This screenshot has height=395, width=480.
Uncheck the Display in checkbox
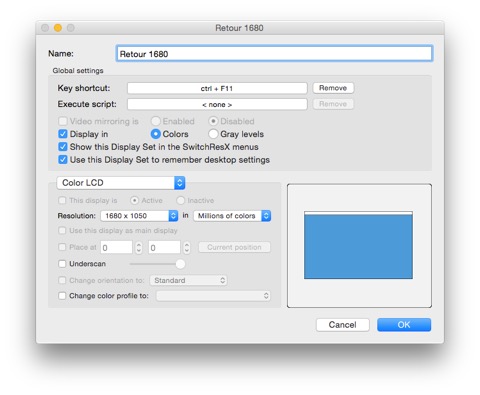click(x=63, y=134)
